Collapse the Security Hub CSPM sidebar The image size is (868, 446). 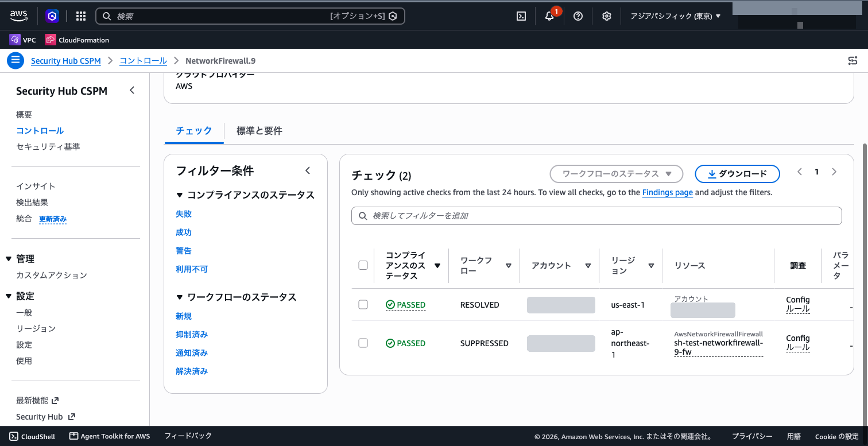pyautogui.click(x=132, y=90)
